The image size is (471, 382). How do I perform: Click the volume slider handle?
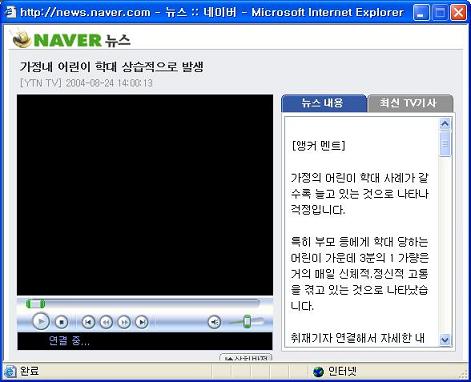[247, 322]
